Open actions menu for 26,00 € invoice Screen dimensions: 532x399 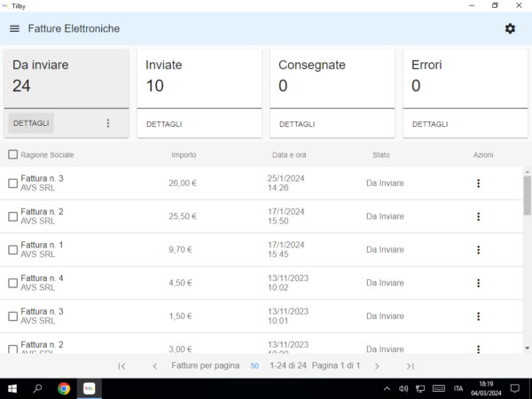pos(478,184)
